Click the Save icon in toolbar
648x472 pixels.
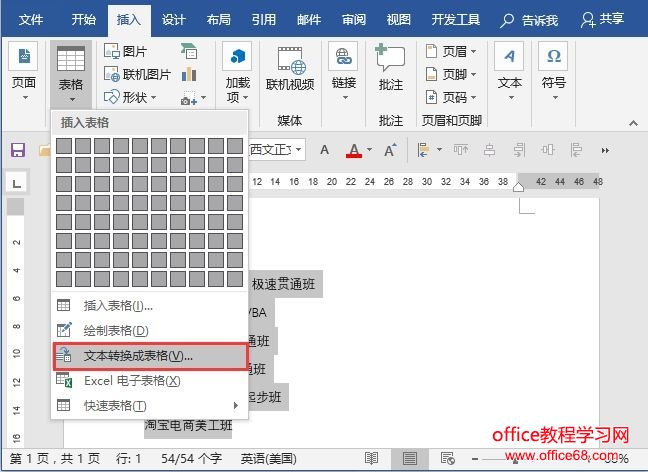[18, 150]
